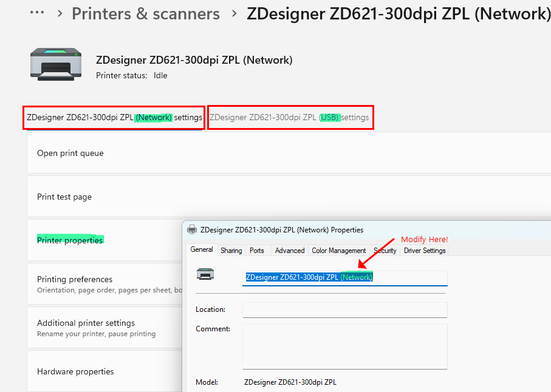Switch to the Security tab
Viewport: 551px width, 392px height.
click(x=385, y=251)
